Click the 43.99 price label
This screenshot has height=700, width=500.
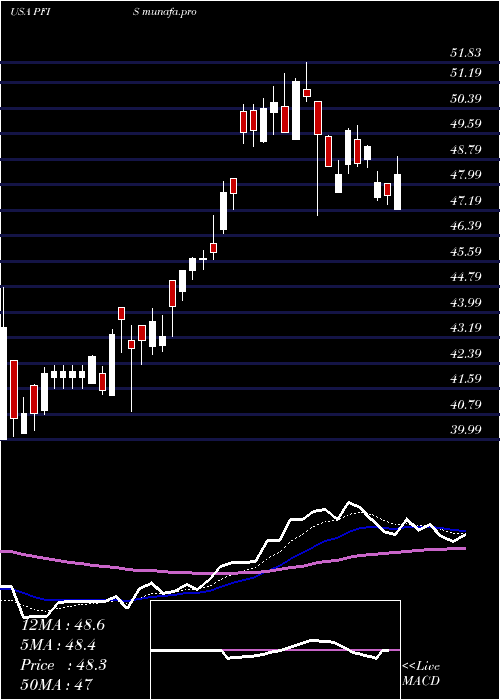tap(465, 303)
